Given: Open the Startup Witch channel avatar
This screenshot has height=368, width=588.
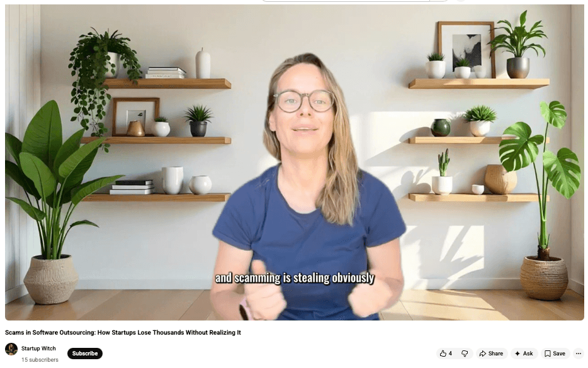Looking at the screenshot, I should (11, 349).
